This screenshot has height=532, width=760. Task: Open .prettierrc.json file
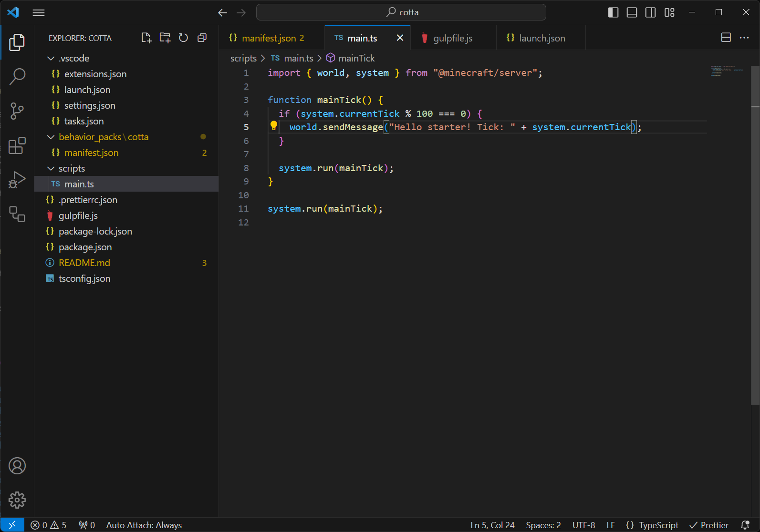click(126, 200)
